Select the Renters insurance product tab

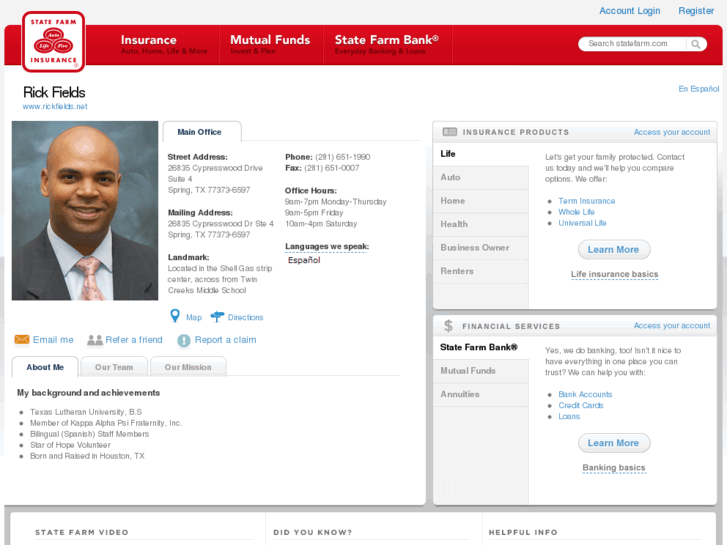pos(481,271)
